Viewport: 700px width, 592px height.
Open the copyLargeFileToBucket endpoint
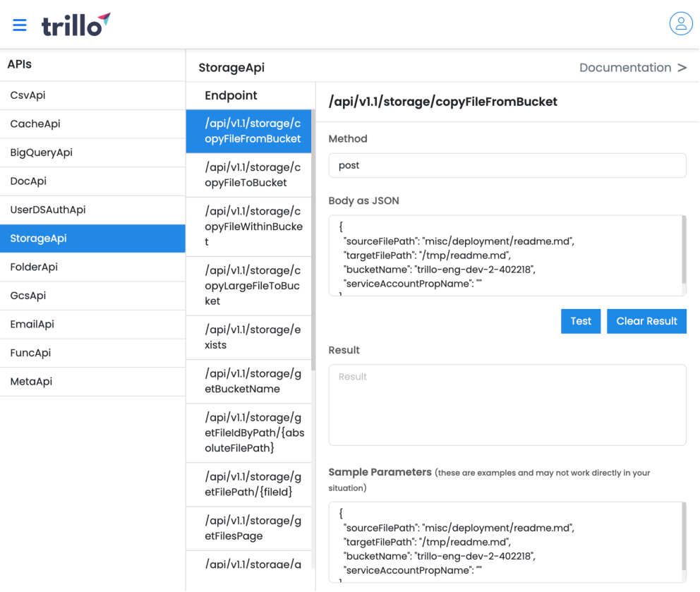point(248,286)
